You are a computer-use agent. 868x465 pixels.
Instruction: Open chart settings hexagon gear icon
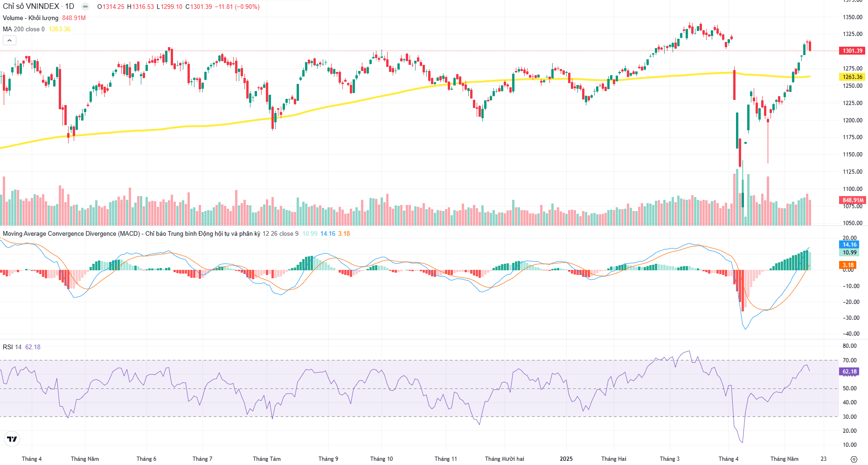coord(854,459)
